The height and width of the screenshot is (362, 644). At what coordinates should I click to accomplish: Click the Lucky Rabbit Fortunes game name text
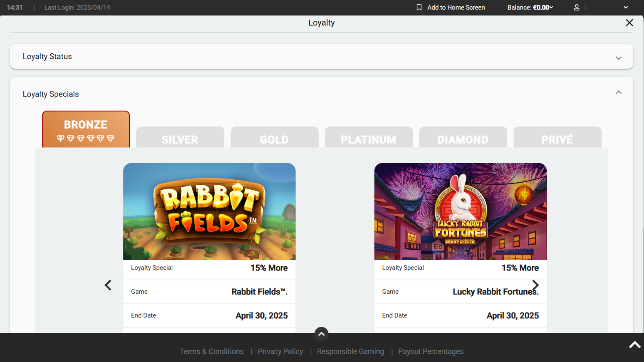496,292
